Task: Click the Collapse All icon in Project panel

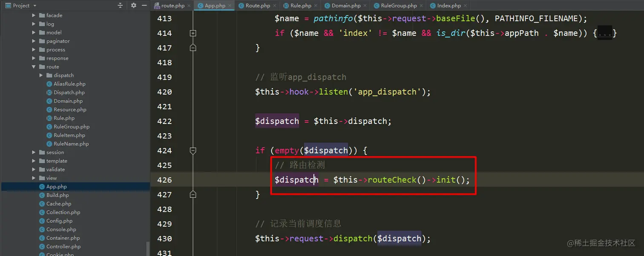Action: tap(120, 6)
